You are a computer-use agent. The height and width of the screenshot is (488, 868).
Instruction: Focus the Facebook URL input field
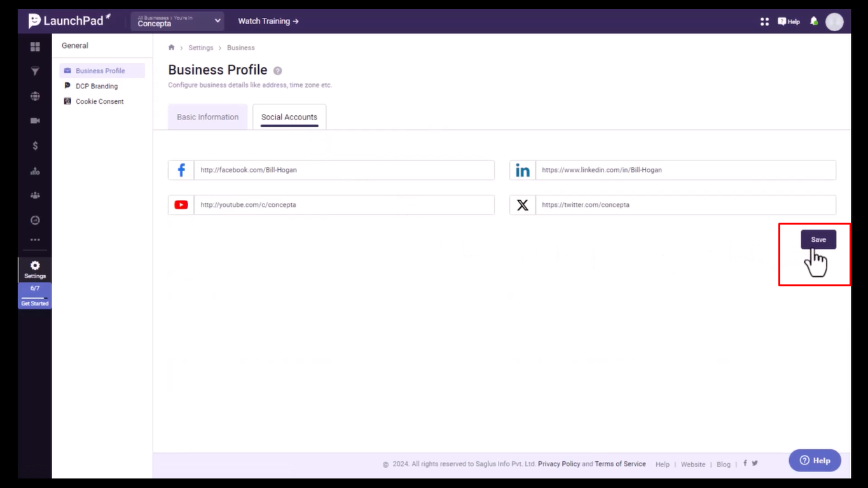(x=344, y=170)
